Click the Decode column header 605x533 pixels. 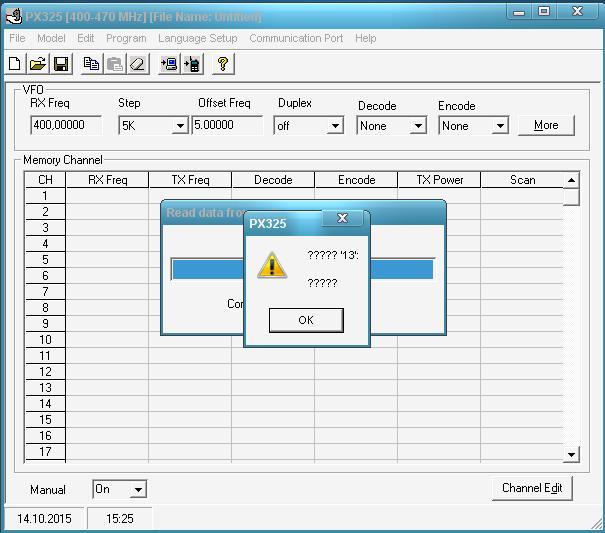click(x=273, y=180)
